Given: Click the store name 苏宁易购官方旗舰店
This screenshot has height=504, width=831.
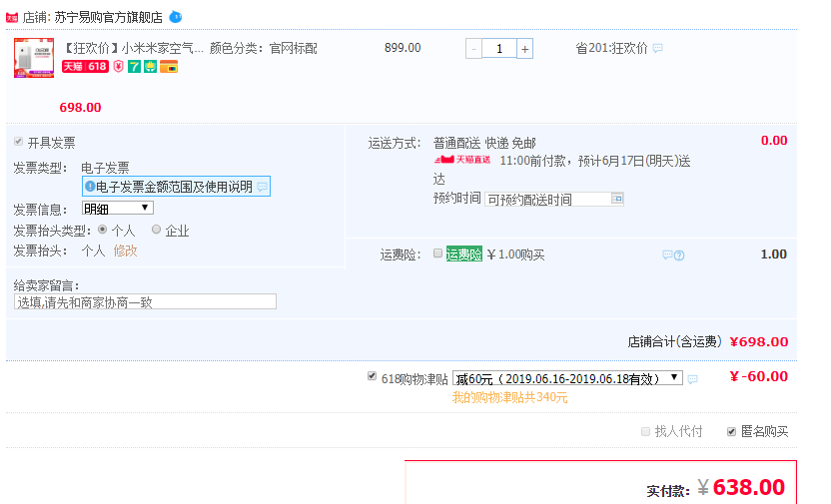Looking at the screenshot, I should 108,18.
